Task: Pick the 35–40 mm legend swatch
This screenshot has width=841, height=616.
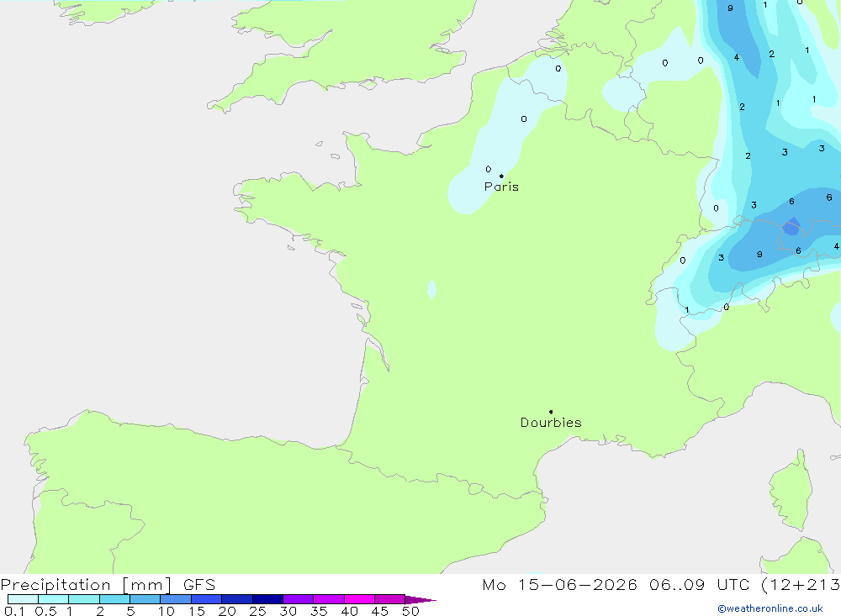Action: point(329,599)
